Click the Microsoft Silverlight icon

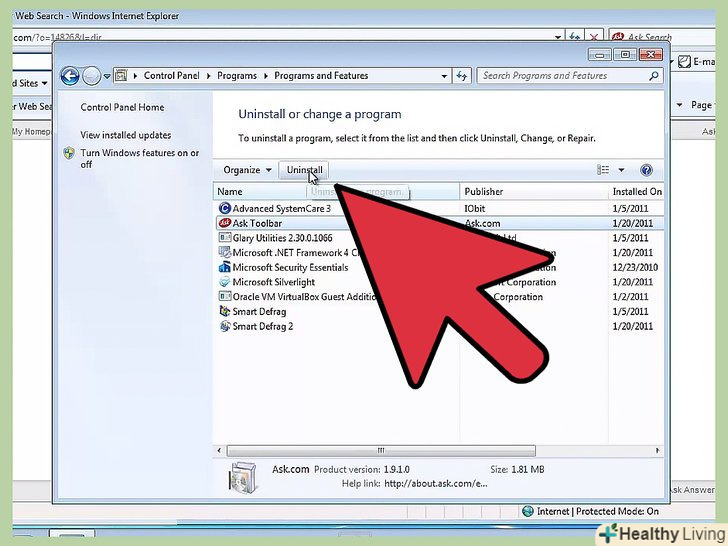[x=225, y=282]
